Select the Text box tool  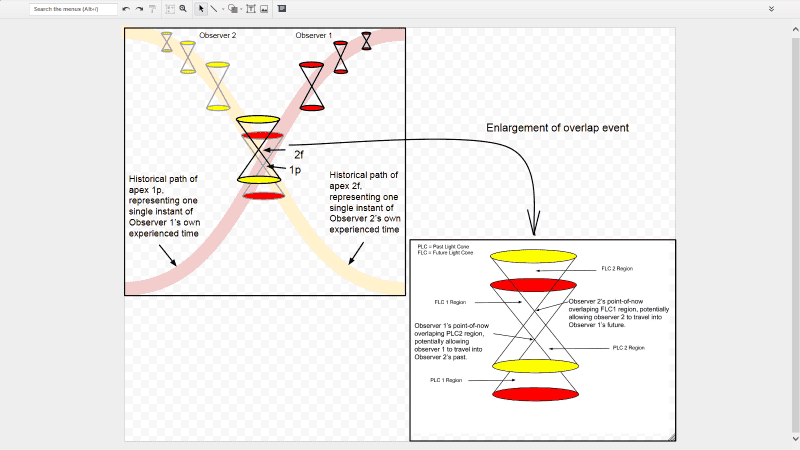coord(251,9)
